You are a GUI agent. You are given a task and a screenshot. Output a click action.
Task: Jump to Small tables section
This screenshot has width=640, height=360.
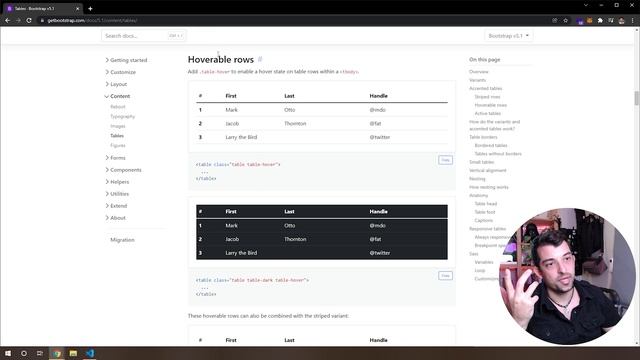pyautogui.click(x=482, y=162)
